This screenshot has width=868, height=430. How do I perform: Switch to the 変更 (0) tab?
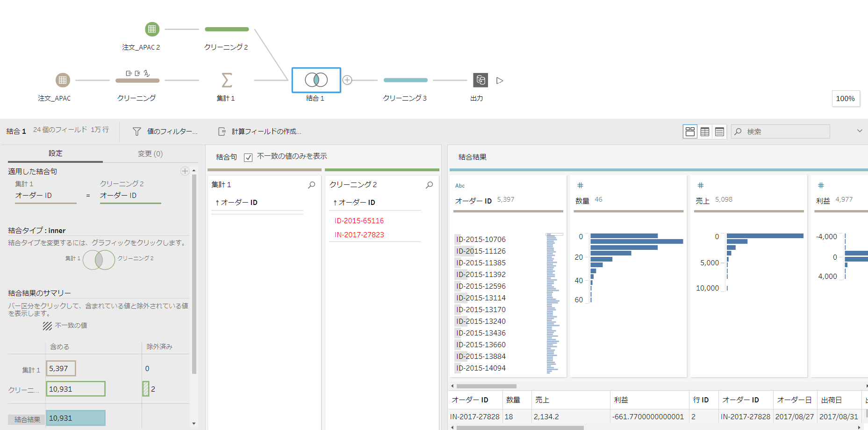coord(150,153)
